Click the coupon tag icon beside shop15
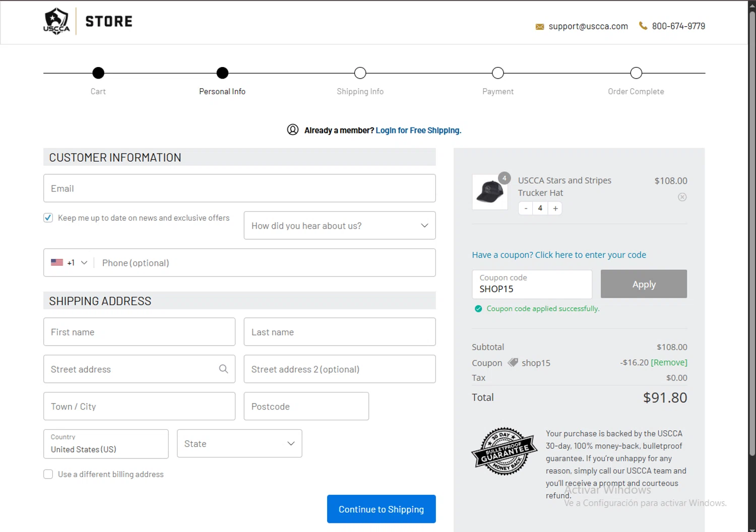 [x=513, y=362]
